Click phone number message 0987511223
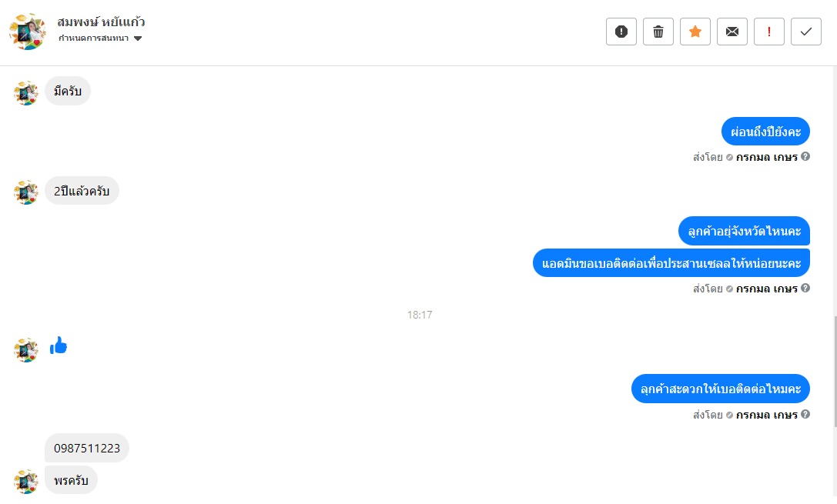 87,448
